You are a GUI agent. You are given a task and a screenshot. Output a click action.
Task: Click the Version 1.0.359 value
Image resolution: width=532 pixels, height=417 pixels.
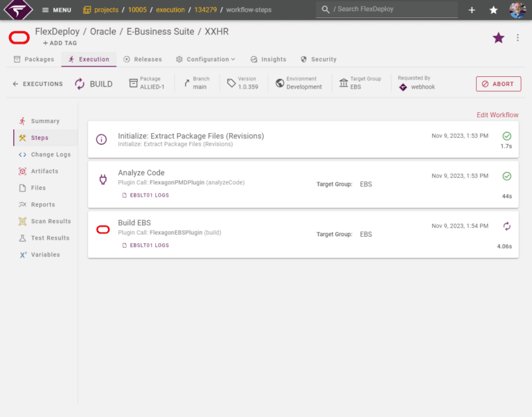248,87
